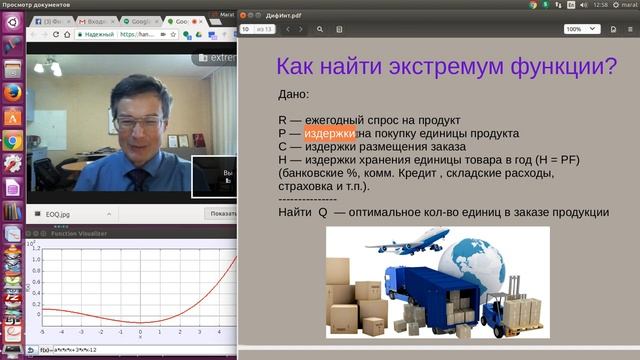Open search in the PDF viewer

point(320,29)
